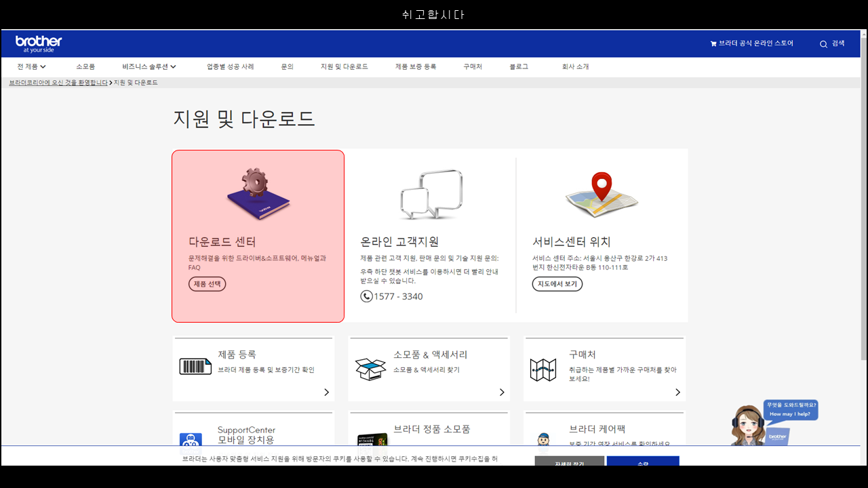Image resolution: width=868 pixels, height=488 pixels.
Task: Click the Brother logo
Action: coord(39,44)
